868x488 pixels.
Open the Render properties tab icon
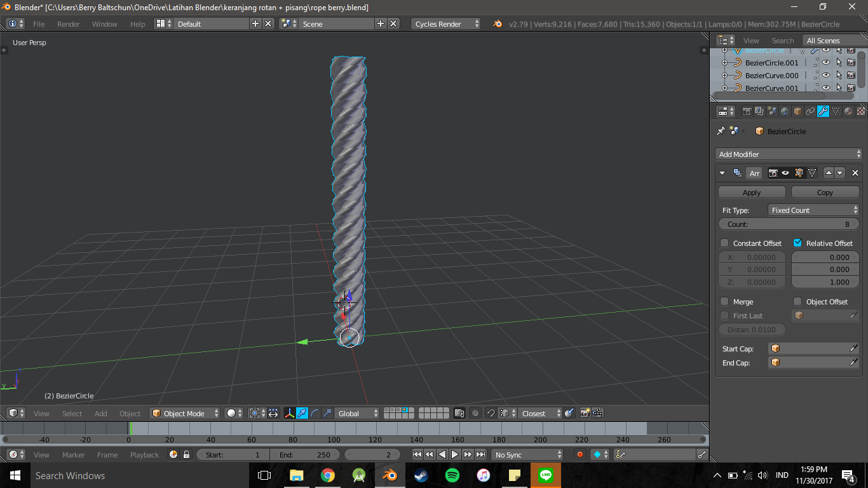tap(747, 111)
